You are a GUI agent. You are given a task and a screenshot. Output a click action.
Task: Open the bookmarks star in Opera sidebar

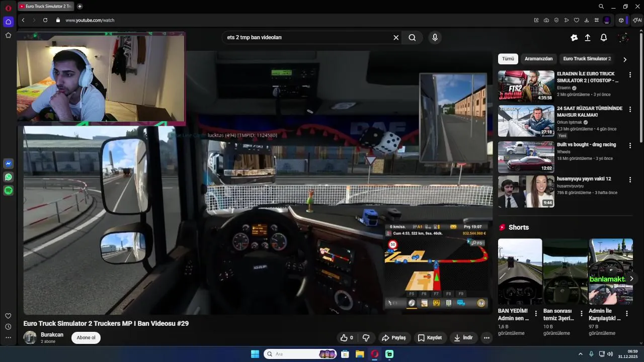pos(8,35)
